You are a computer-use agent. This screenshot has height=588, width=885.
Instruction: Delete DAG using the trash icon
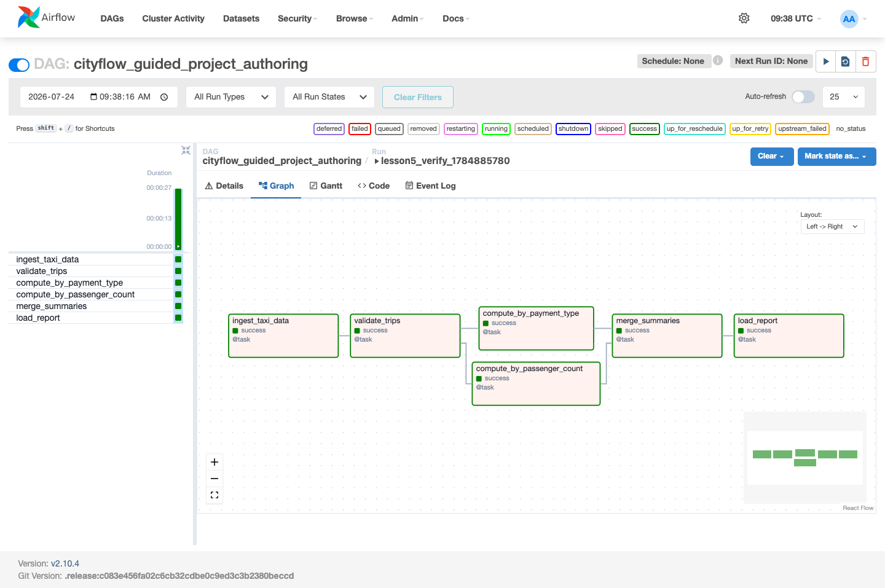tap(865, 61)
